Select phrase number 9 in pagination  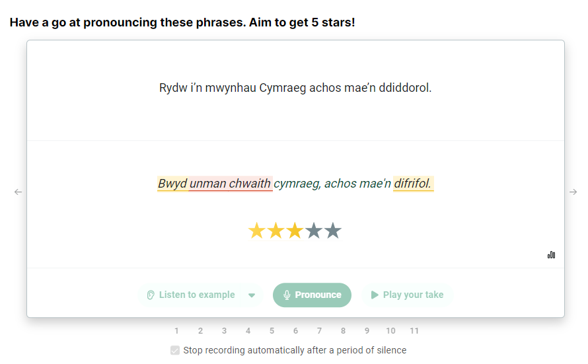pyautogui.click(x=367, y=331)
